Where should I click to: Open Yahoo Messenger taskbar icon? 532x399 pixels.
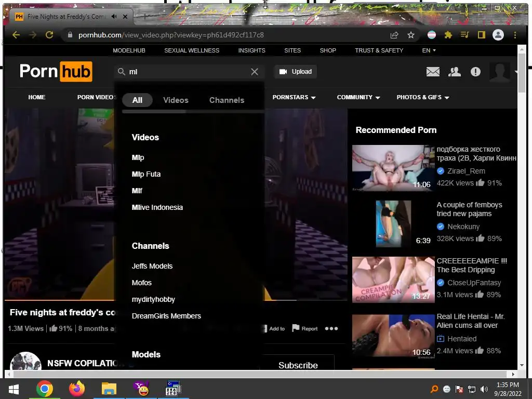141,389
